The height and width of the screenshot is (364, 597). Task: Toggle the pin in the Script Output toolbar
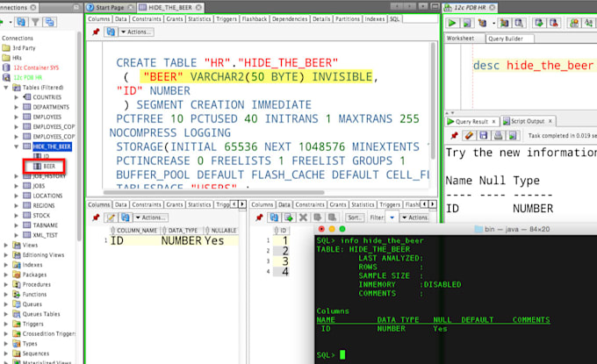pyautogui.click(x=454, y=135)
